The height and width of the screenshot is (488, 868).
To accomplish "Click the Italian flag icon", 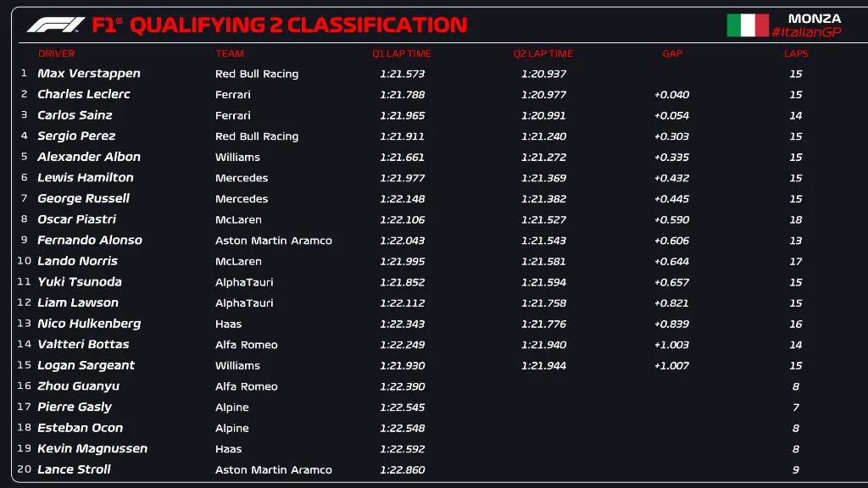I will (747, 25).
